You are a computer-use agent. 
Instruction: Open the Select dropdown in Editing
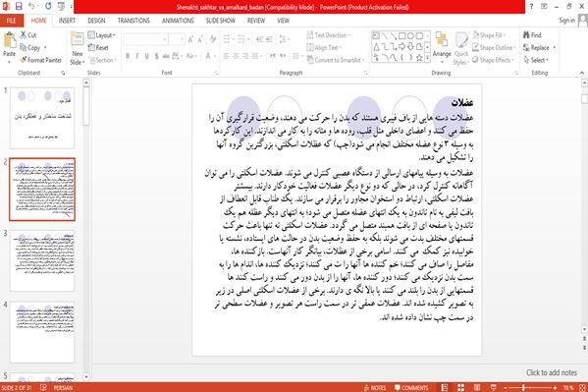click(536, 60)
